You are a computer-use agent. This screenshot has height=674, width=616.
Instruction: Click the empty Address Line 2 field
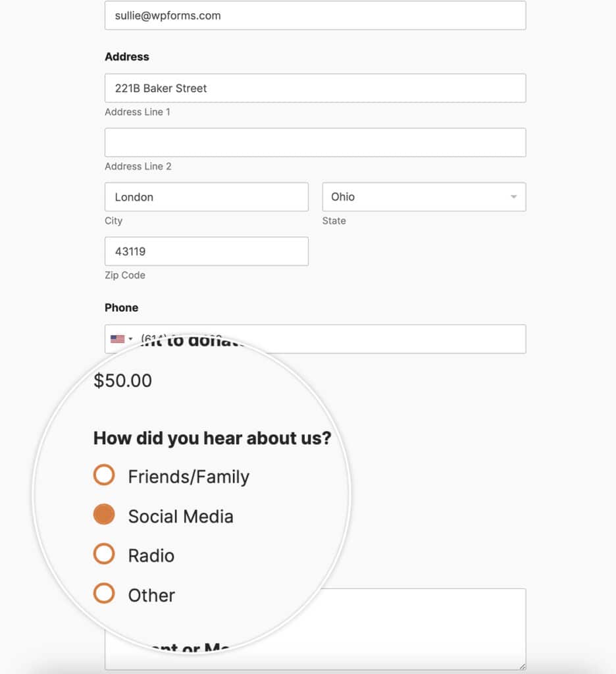point(315,142)
